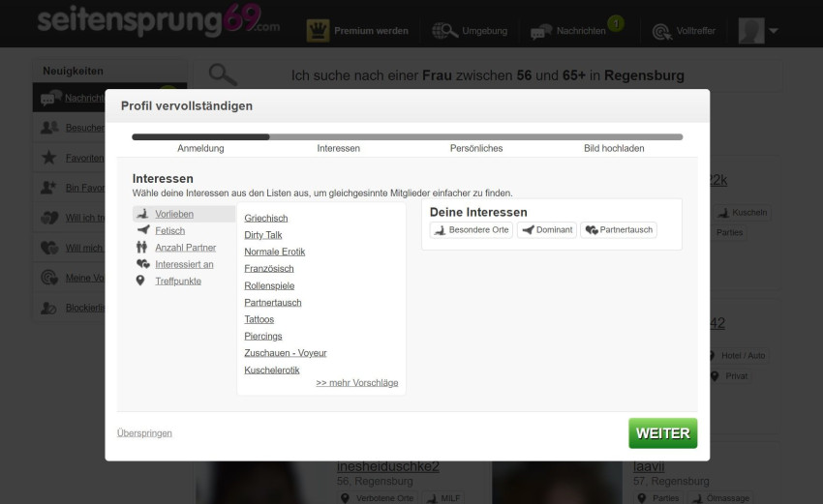Open Volltreffer in the header menu
The width and height of the screenshot is (823, 504).
[695, 31]
